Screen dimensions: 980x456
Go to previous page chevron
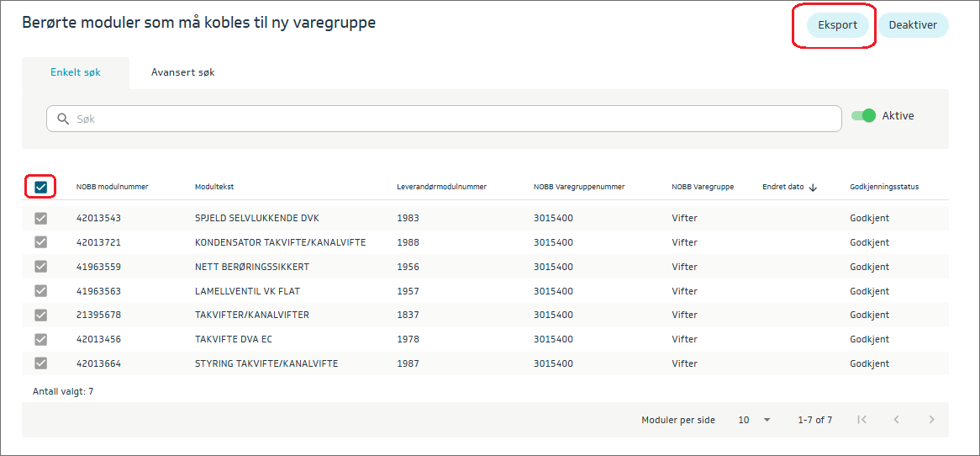[896, 420]
